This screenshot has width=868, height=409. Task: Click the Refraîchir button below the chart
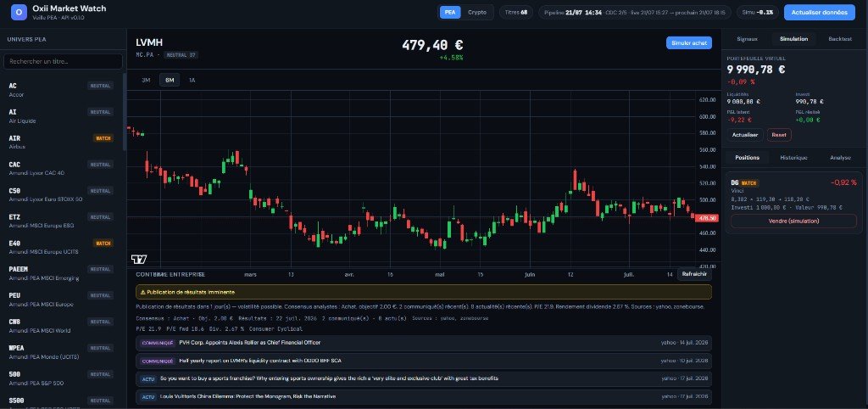[694, 274]
